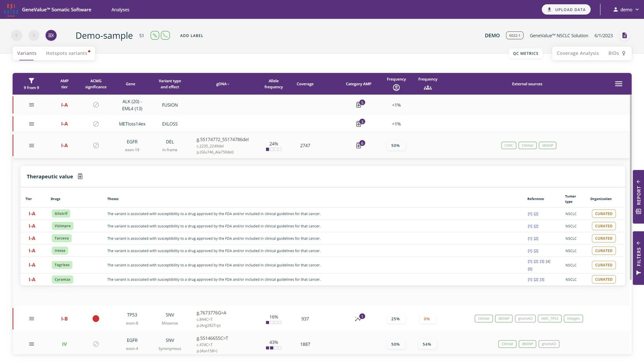Click the Tagrisso drug tag
The image size is (644, 362).
(62, 265)
